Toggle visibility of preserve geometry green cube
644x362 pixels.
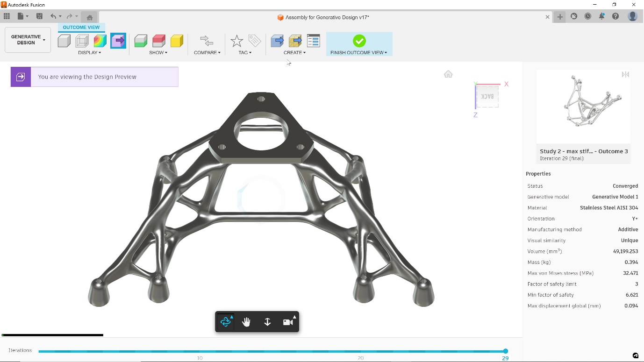point(141,41)
